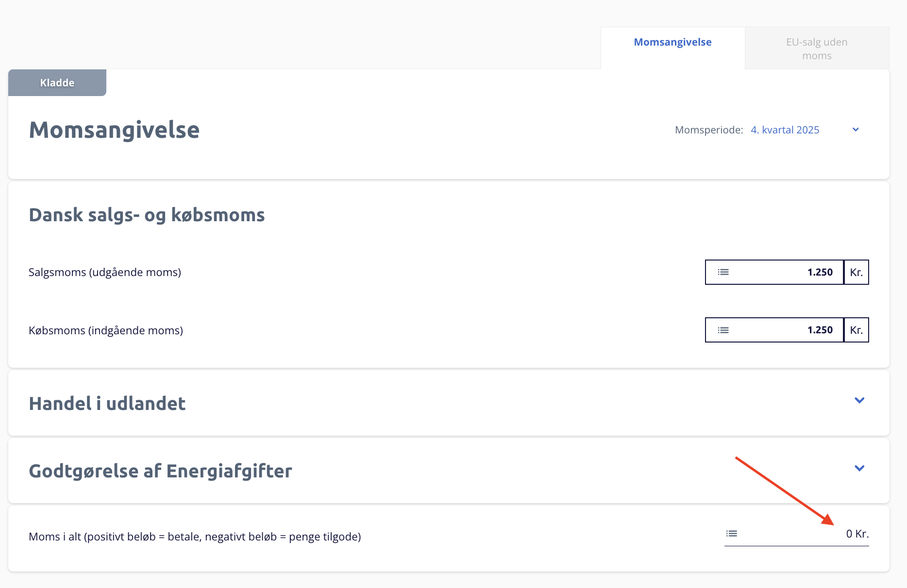Select the 4. kvartal 2025 period text
This screenshot has height=588, width=907.
785,130
